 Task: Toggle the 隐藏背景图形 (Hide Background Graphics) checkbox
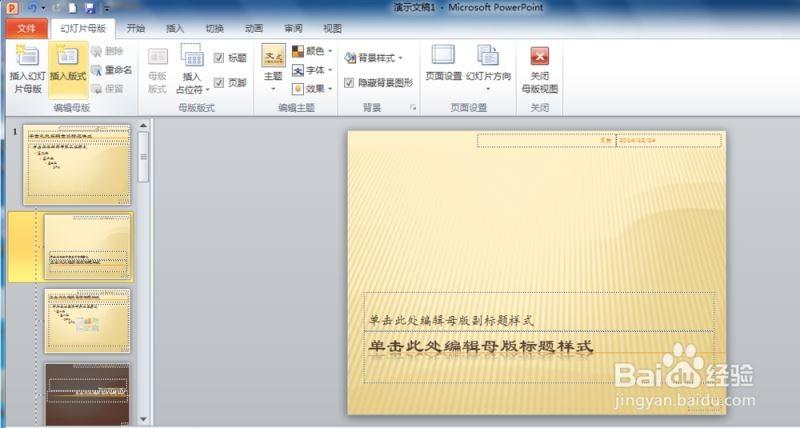[349, 83]
